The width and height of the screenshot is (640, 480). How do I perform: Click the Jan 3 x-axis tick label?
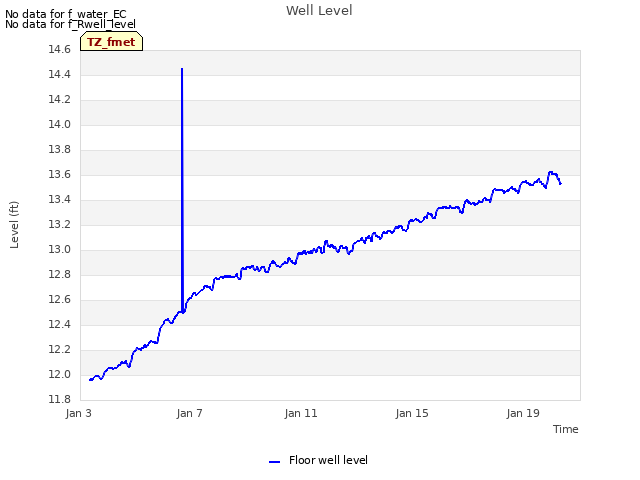78,413
